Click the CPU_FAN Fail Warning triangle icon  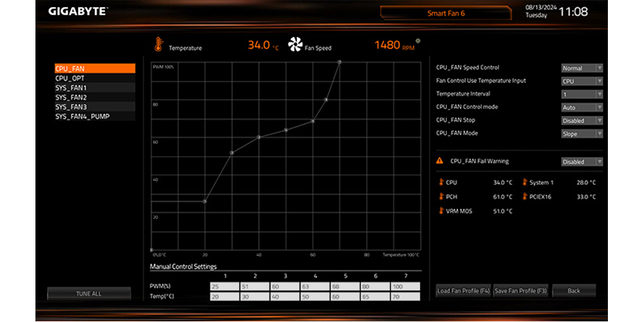[x=439, y=160]
